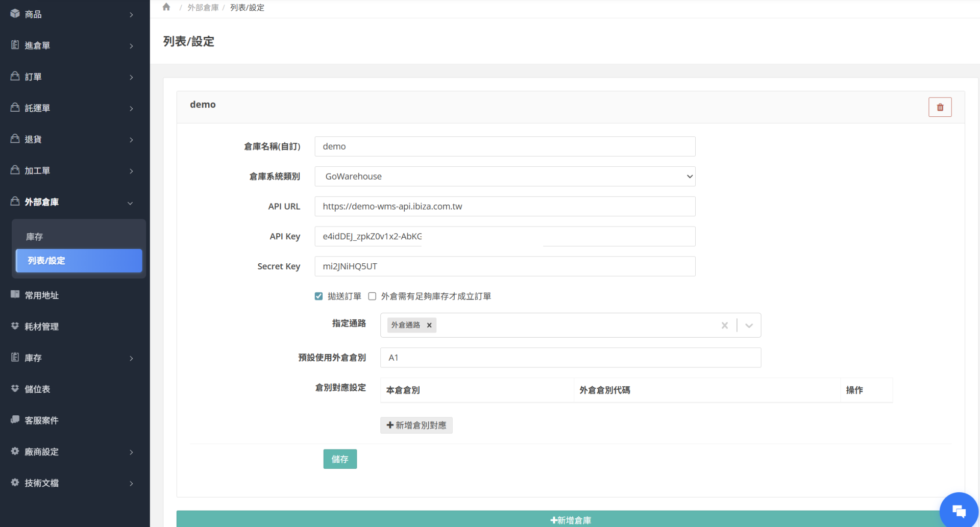
Task: Click the 商品 cube icon in sidebar
Action: coord(15,14)
